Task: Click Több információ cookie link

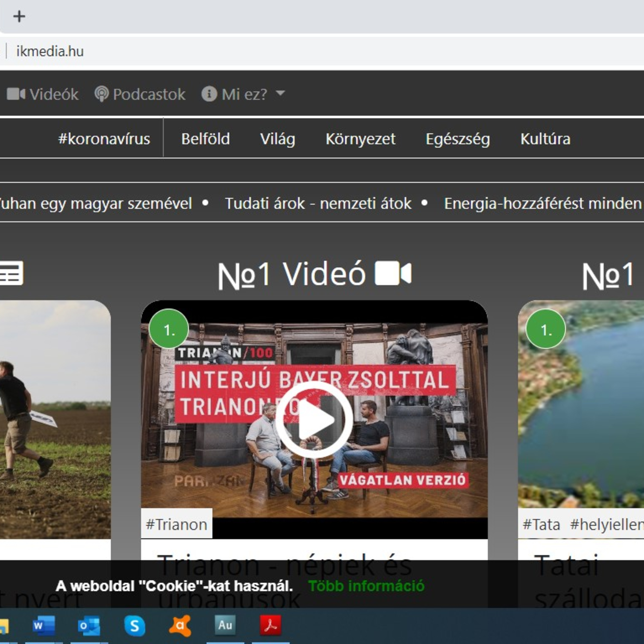Action: coord(366,586)
